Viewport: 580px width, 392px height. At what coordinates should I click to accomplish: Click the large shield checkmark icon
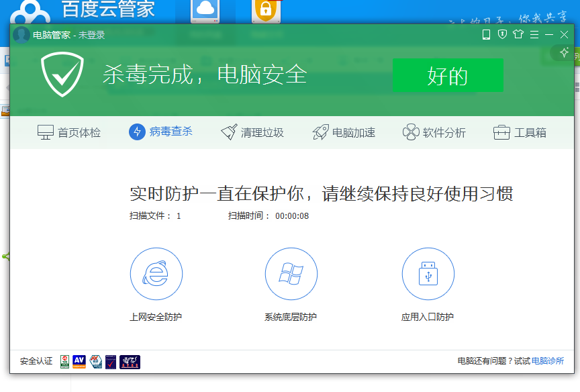click(62, 75)
